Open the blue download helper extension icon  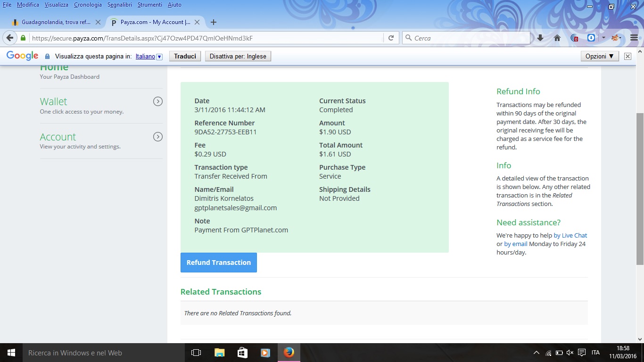[591, 38]
